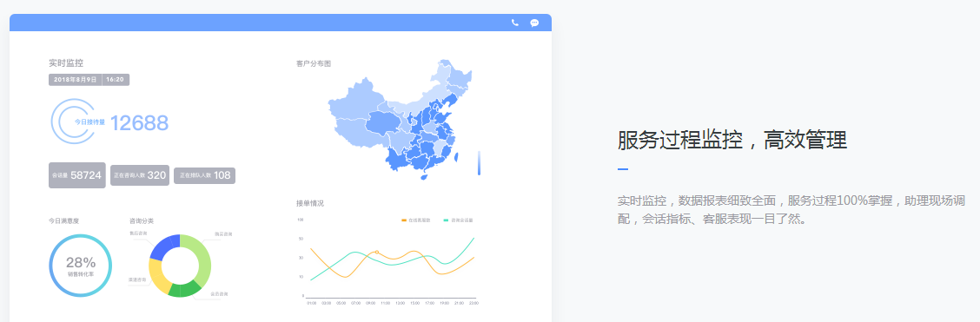The height and width of the screenshot is (322, 980).
Task: Open the chat bubble icon in header
Action: coord(534,23)
